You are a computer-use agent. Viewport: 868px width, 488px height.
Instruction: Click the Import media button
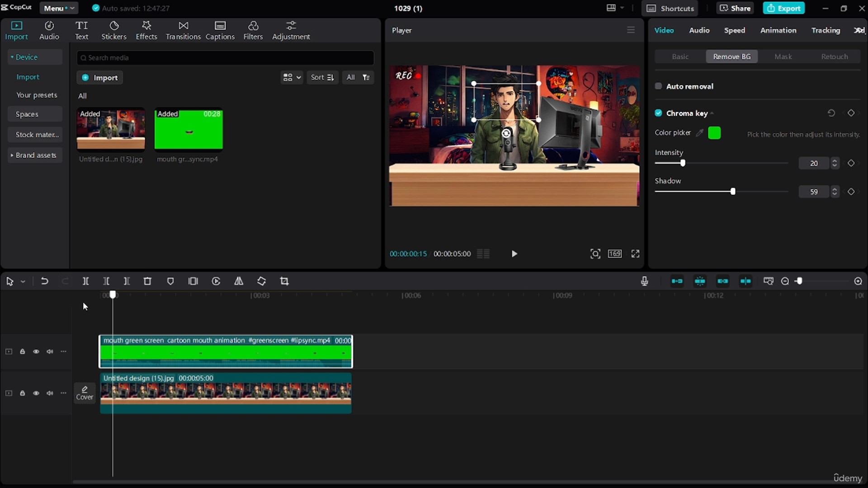pos(99,77)
